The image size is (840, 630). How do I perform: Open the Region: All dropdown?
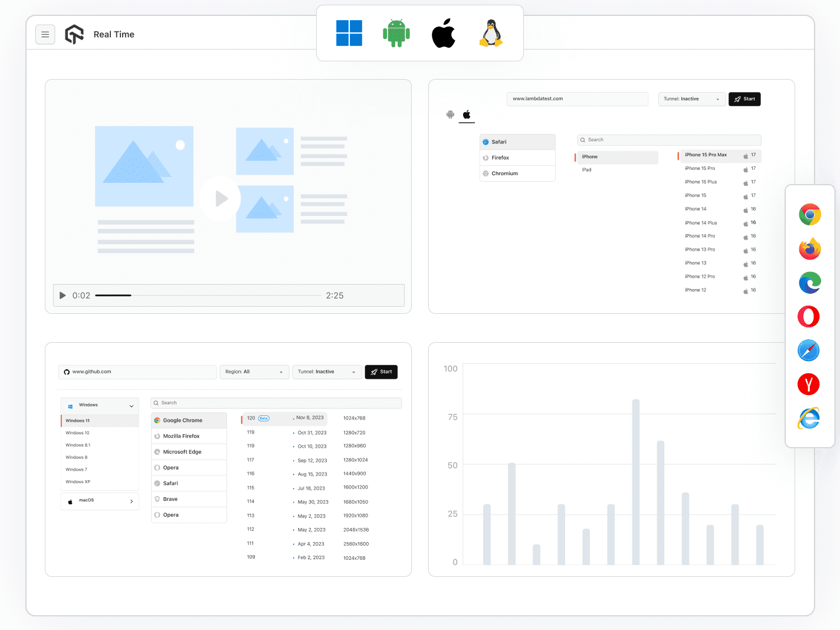(255, 372)
